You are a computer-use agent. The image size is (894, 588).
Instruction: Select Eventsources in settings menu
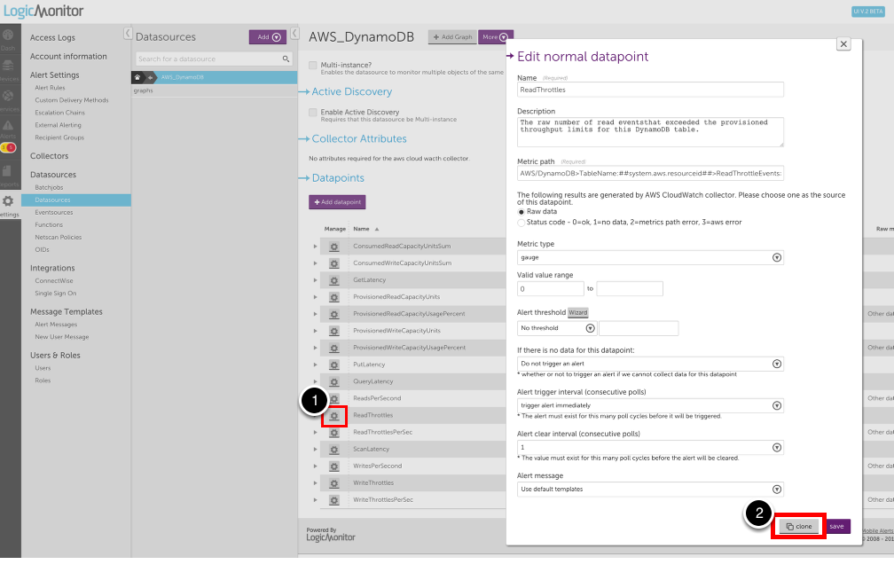[x=54, y=213]
